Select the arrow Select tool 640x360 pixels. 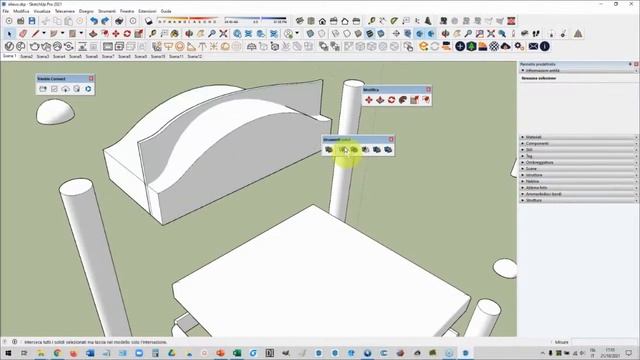pos(10,34)
